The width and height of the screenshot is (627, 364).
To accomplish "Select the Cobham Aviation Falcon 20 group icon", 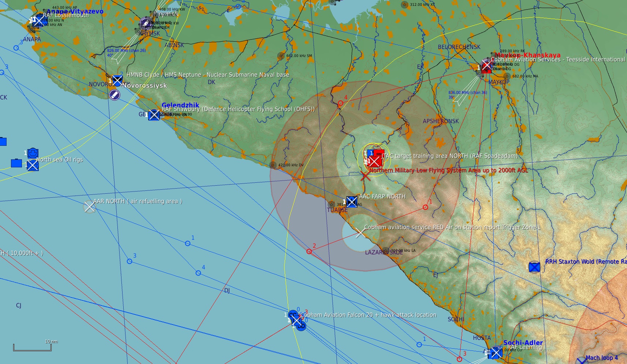I will 296,321.
